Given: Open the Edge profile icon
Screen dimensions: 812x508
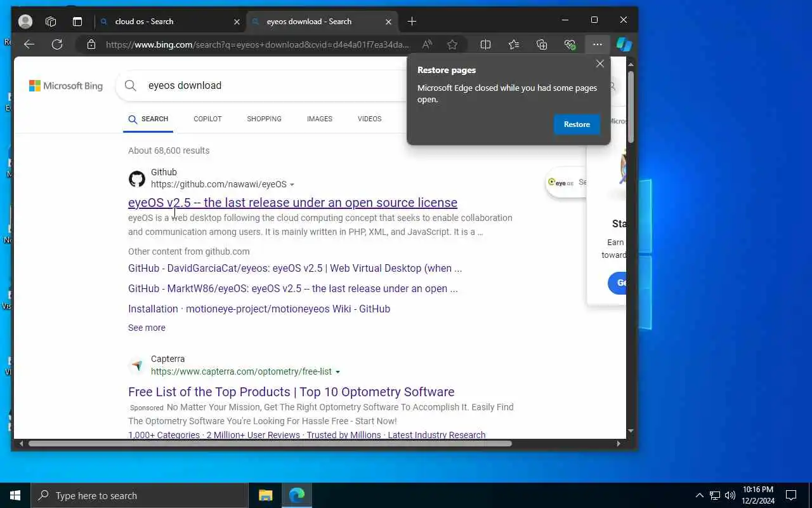Looking at the screenshot, I should click(25, 22).
